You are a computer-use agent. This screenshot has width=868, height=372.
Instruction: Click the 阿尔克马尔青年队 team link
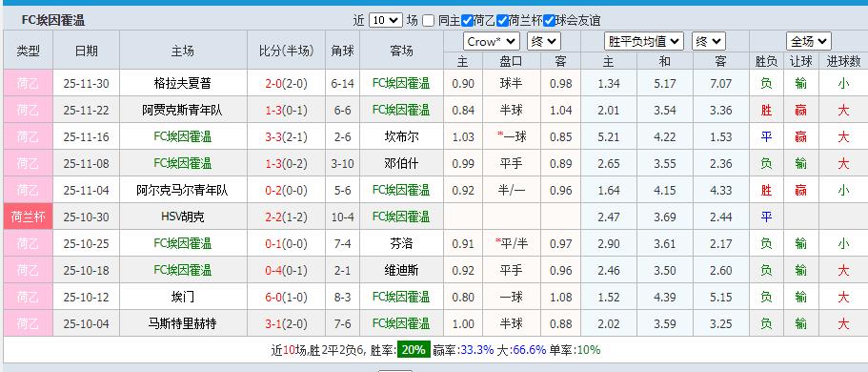182,190
